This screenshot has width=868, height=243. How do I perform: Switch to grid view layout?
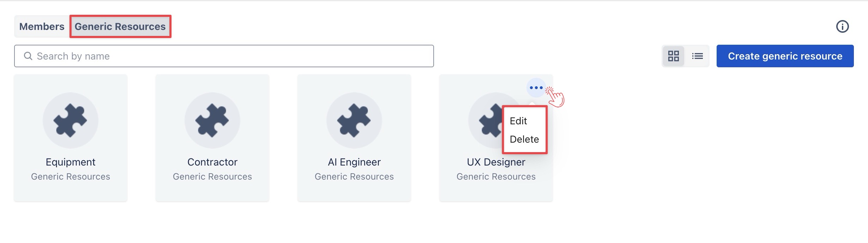pyautogui.click(x=673, y=56)
